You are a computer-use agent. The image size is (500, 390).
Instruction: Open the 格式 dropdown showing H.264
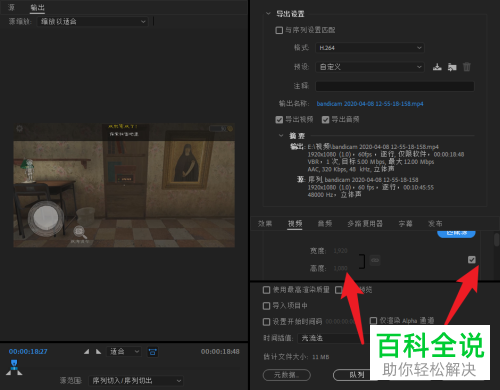click(370, 48)
